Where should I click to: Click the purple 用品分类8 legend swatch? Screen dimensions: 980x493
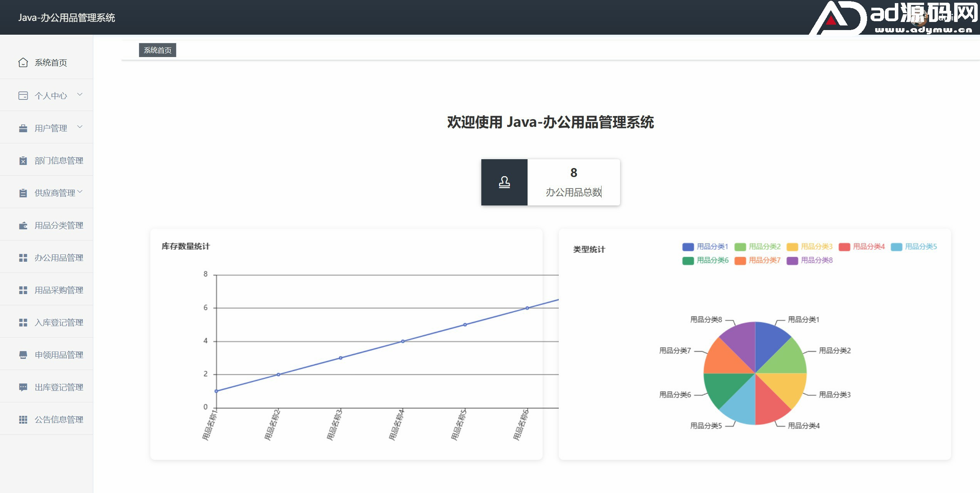pyautogui.click(x=792, y=261)
